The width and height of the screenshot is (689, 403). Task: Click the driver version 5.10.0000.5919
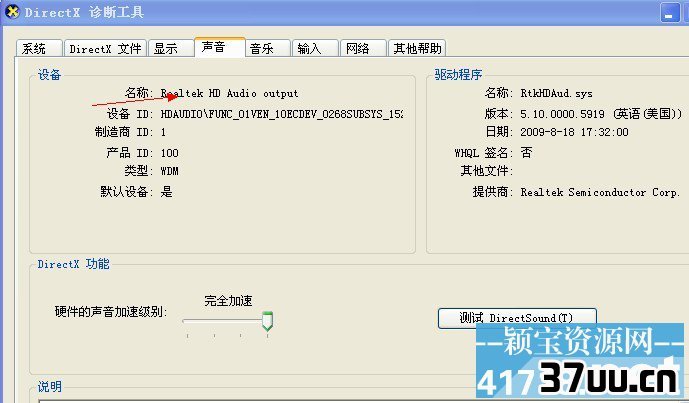(562, 114)
